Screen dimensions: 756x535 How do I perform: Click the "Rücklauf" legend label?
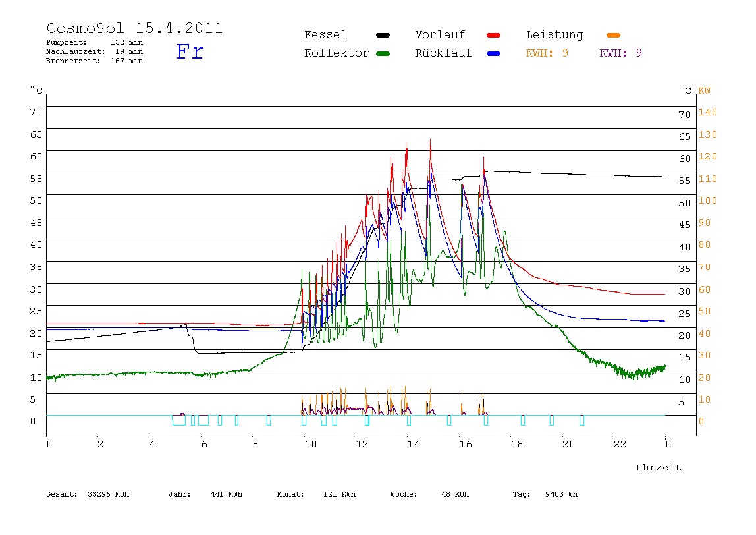[444, 53]
